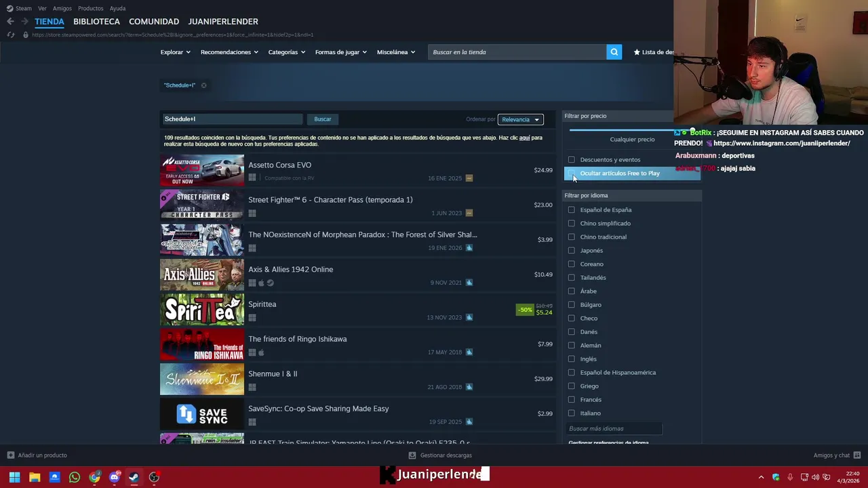Click macOS icon in Axis & Allies row
Viewport: 868px width, 488px height.
pyautogui.click(x=261, y=283)
